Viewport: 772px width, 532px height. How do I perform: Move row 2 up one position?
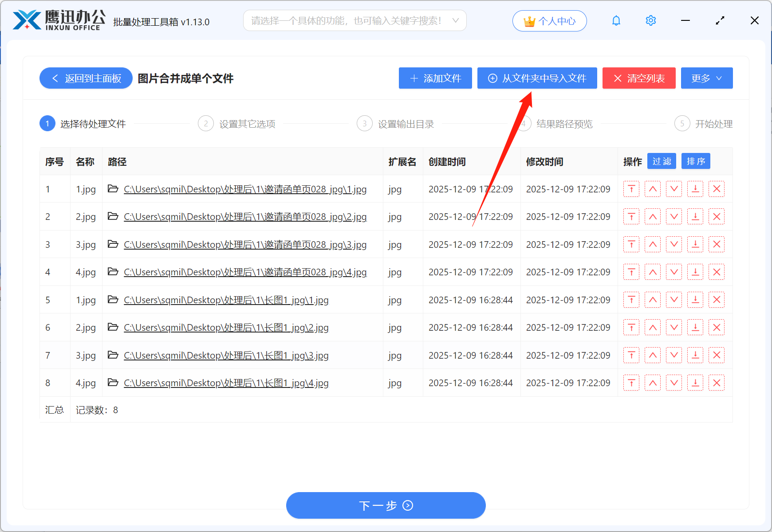(652, 216)
